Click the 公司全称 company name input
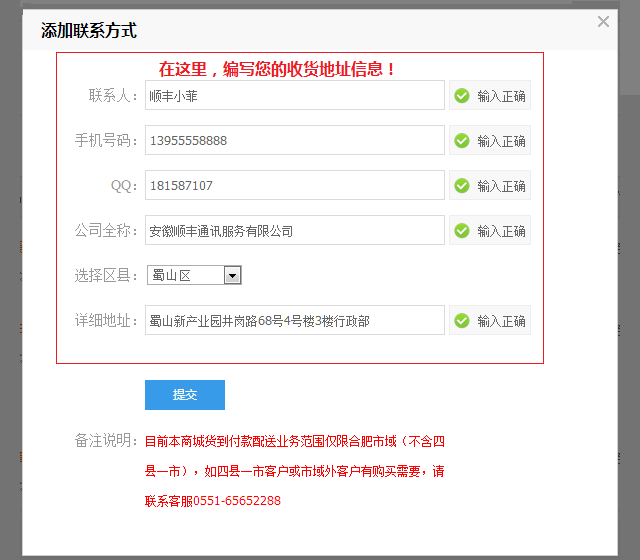640x560 pixels. (x=294, y=231)
